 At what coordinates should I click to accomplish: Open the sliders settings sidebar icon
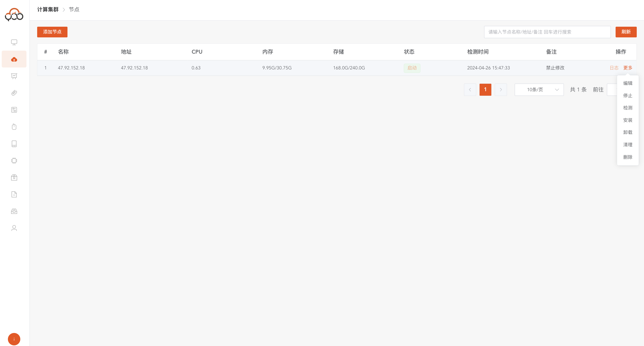pos(14,110)
